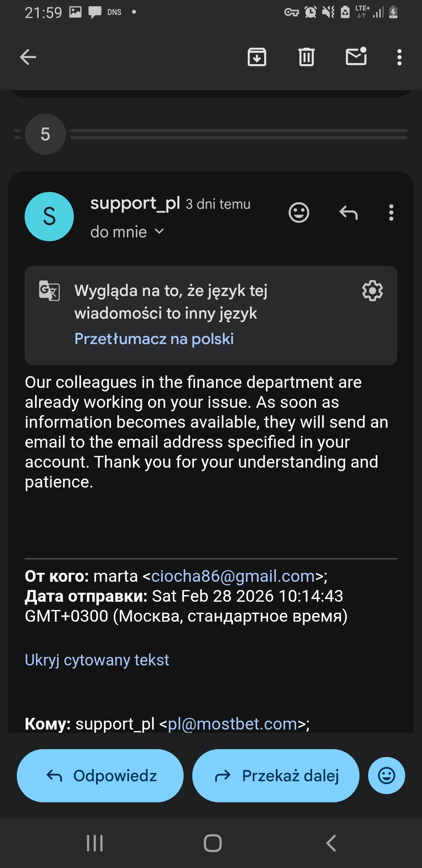
Task: Collapse quoted text via 'Ukryj cytowany tekst'
Action: [97, 660]
